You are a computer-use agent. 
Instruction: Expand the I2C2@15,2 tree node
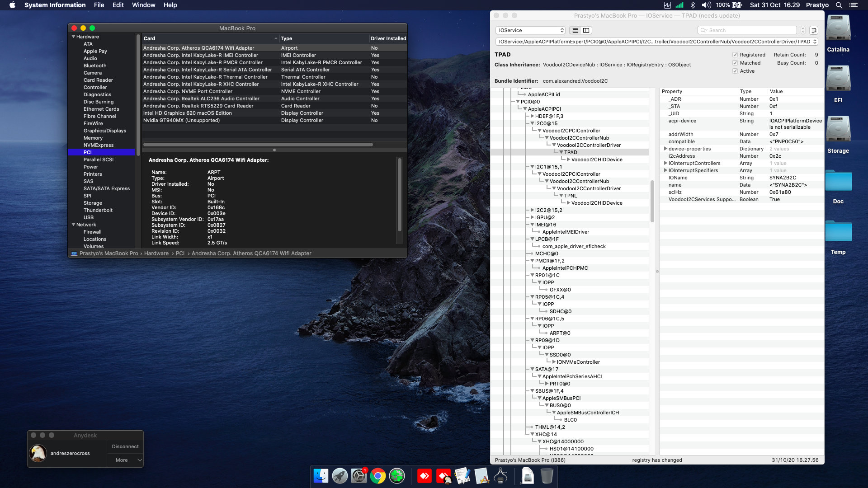[532, 210]
